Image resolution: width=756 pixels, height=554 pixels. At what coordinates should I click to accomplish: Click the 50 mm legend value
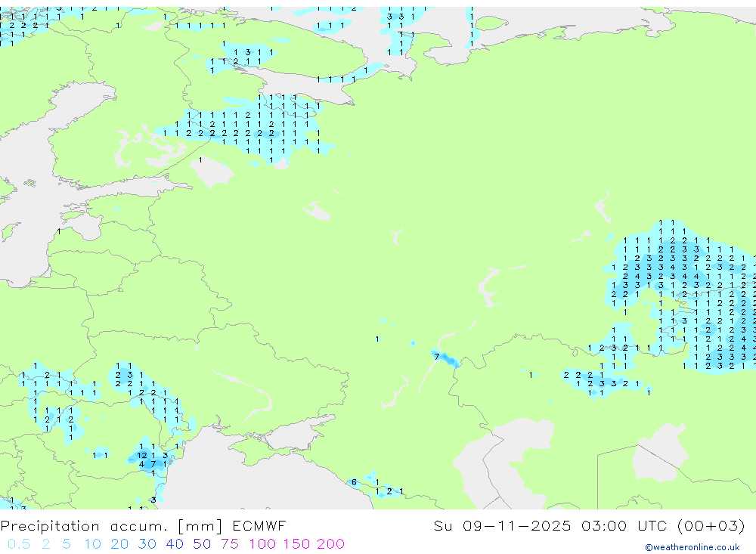[x=202, y=544]
